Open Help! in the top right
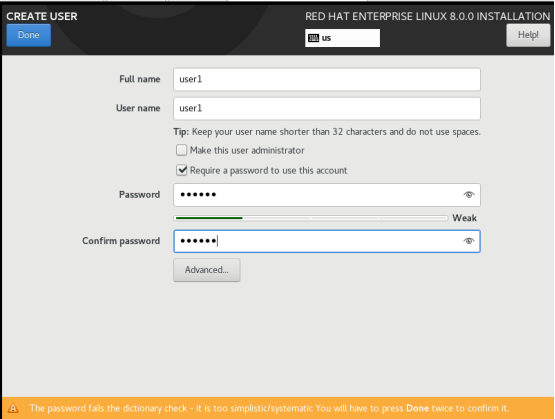The image size is (555, 419). tap(528, 35)
